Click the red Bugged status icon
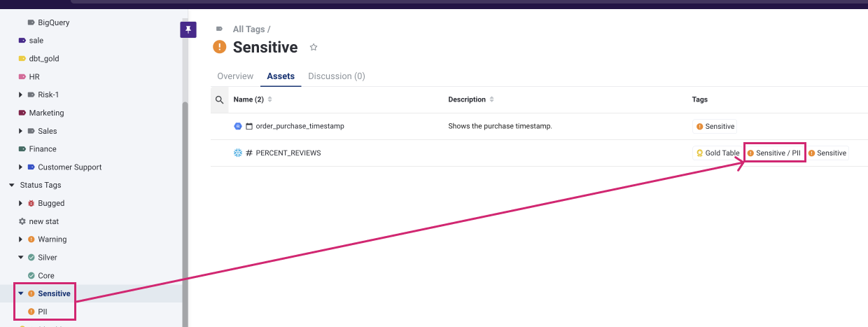 pos(31,203)
